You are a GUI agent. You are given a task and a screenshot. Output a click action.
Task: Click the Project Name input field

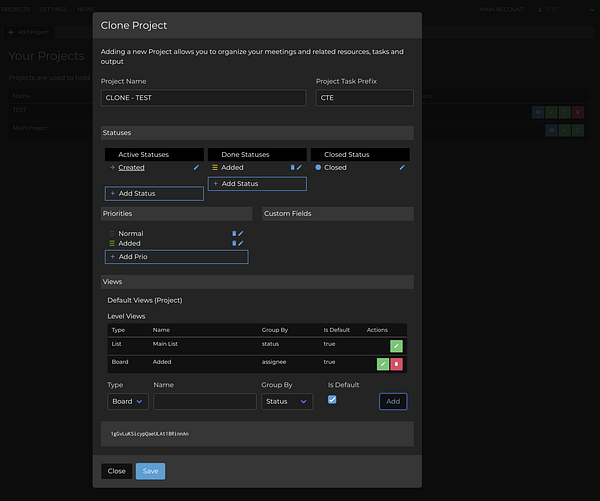tap(203, 98)
